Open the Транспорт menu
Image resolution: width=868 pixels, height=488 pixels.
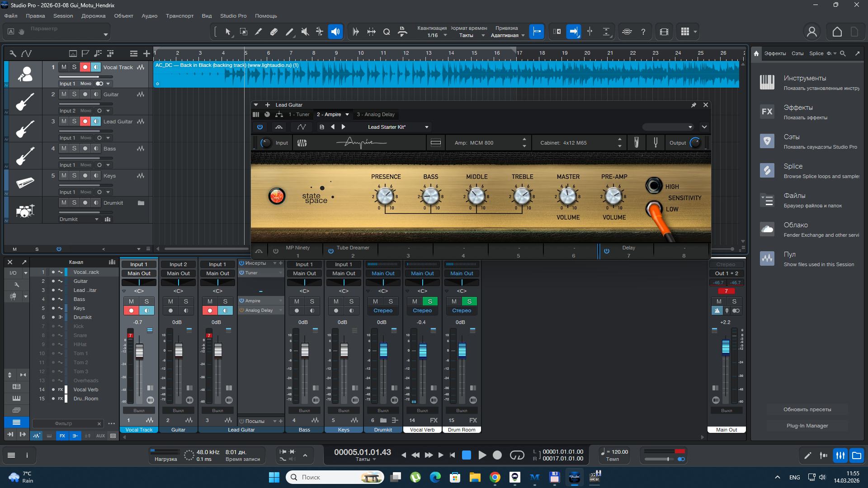(179, 16)
